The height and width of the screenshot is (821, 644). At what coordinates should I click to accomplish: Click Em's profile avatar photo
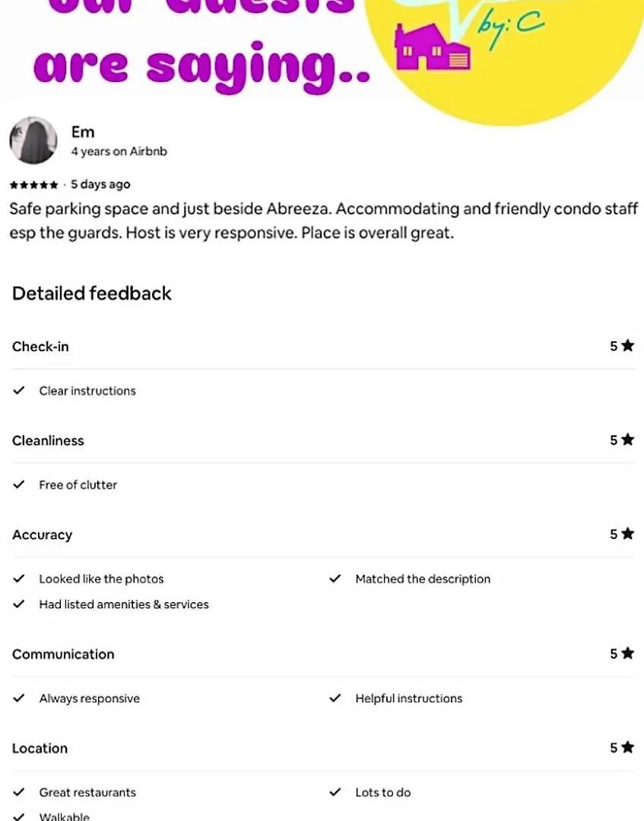click(x=33, y=141)
